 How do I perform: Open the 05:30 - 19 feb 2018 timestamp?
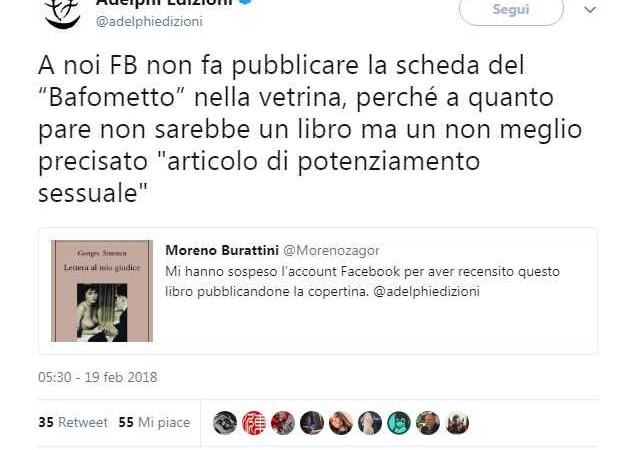click(98, 377)
